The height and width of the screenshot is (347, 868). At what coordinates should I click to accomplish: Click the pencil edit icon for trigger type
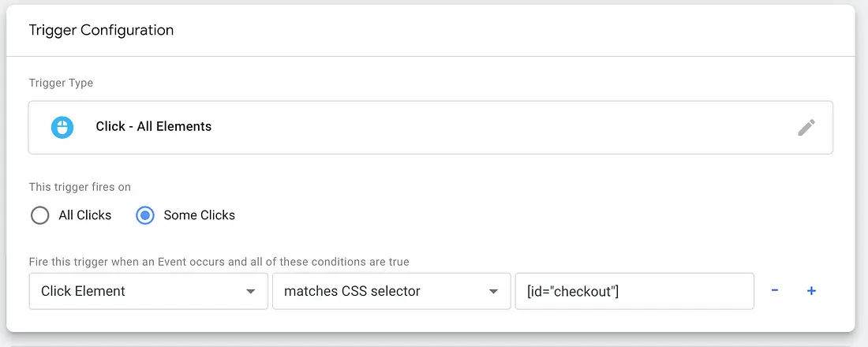click(x=806, y=127)
